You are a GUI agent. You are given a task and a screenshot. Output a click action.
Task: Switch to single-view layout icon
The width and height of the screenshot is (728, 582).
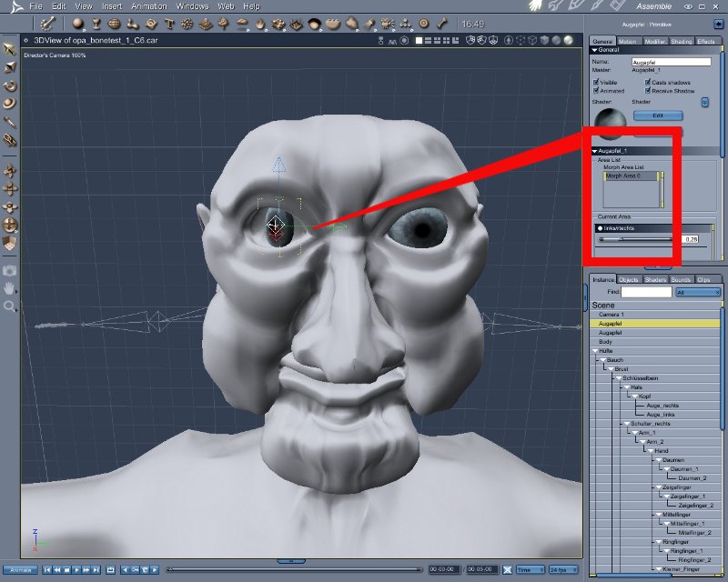[419, 41]
